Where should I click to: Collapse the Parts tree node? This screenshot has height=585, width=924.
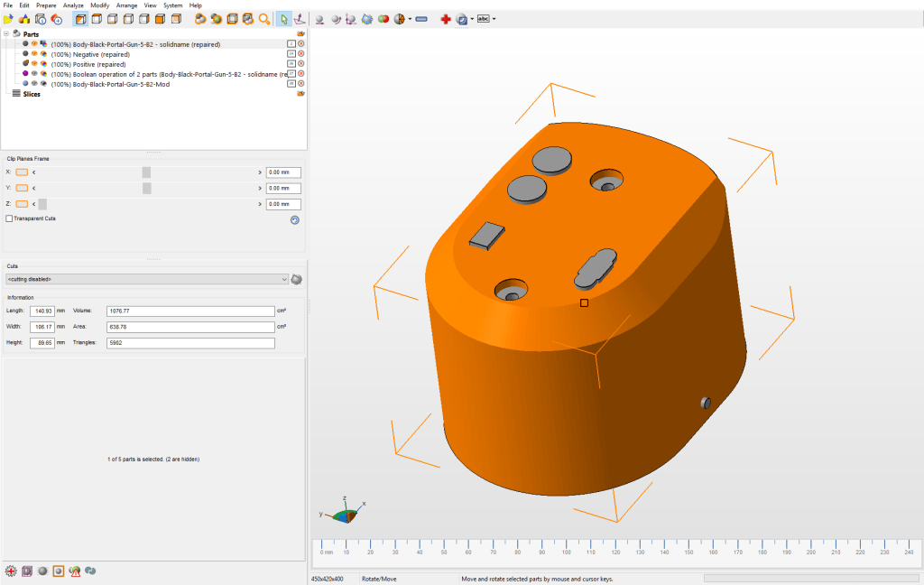click(x=6, y=33)
